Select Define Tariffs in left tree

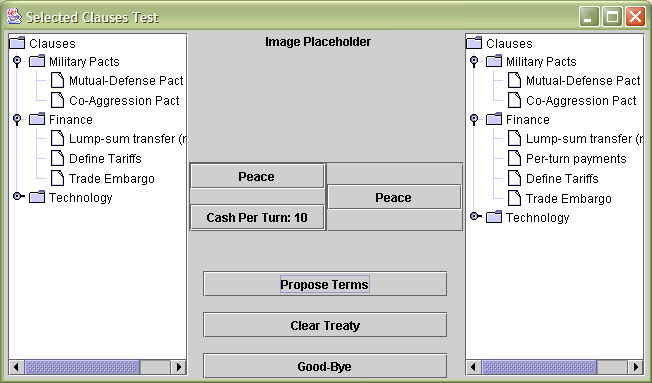(x=105, y=158)
